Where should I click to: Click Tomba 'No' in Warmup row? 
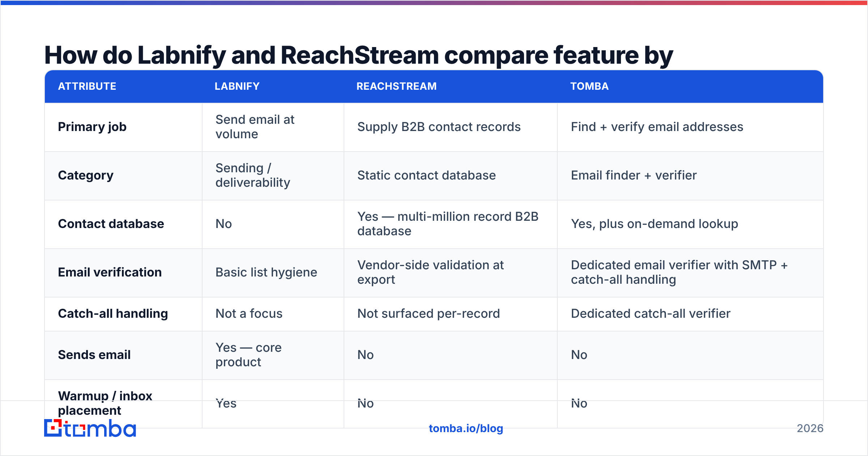coord(579,403)
